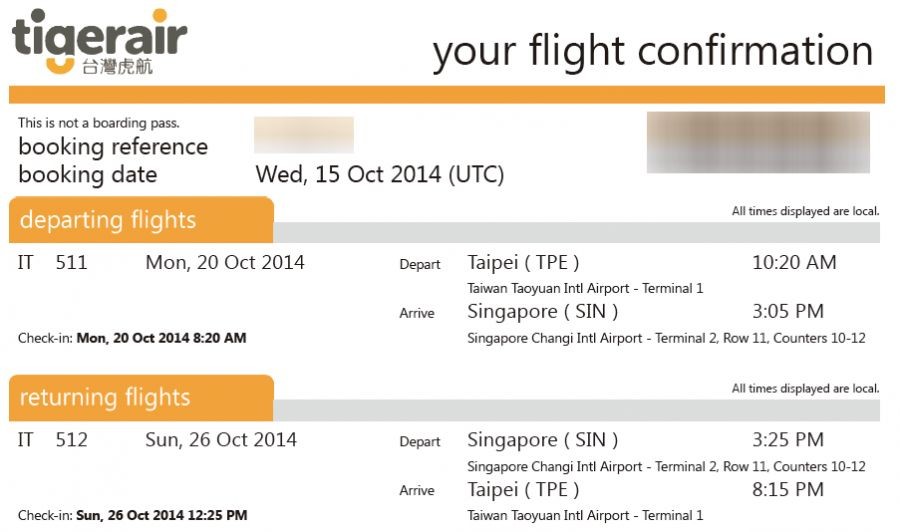Screen dimensions: 900x532
Task: Click the 'your flight confirmation' heading
Action: point(652,50)
